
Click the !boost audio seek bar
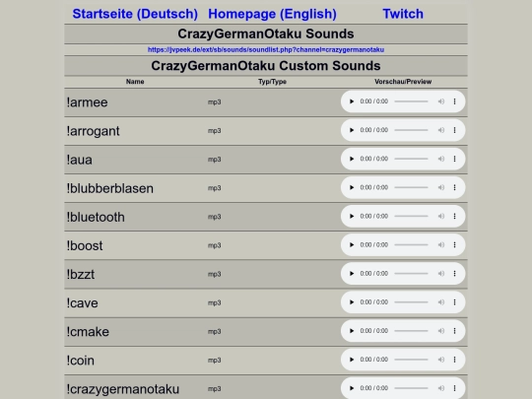click(411, 245)
